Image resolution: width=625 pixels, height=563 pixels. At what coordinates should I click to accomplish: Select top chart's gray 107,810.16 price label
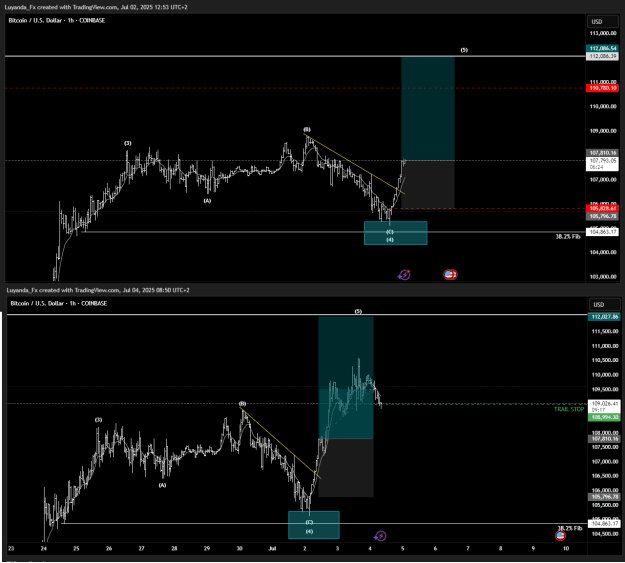(602, 153)
